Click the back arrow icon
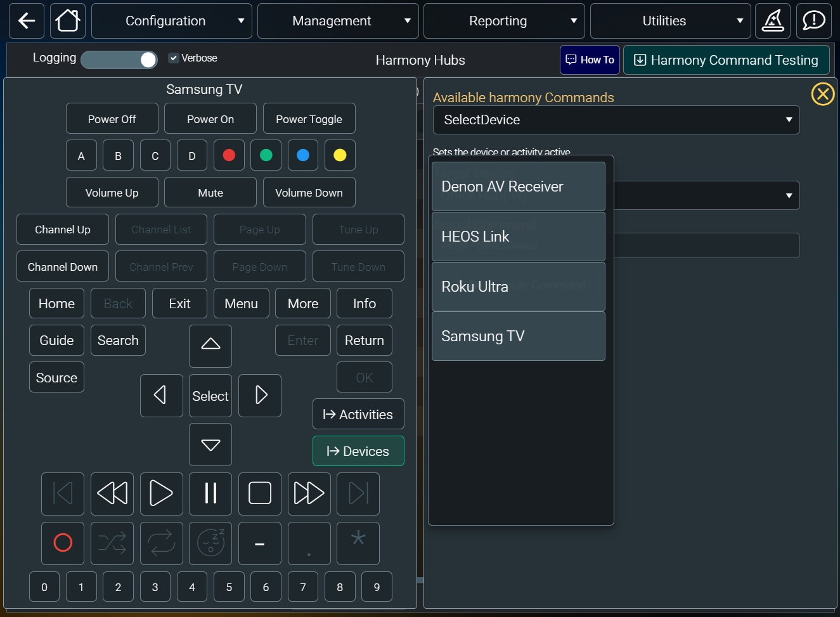Screen dimensions: 840x617 coord(27,21)
